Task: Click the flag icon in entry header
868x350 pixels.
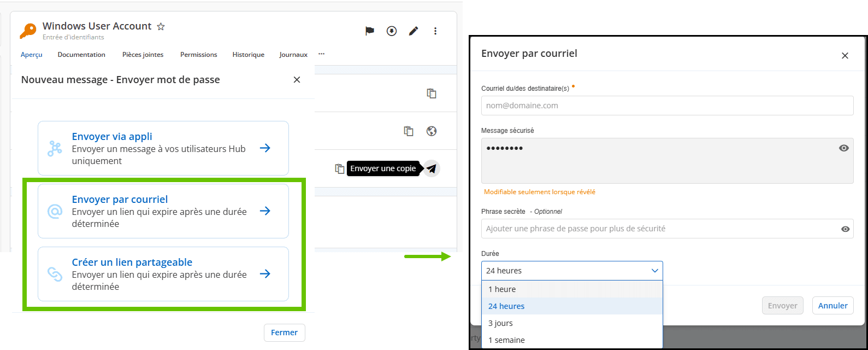Action: click(370, 31)
